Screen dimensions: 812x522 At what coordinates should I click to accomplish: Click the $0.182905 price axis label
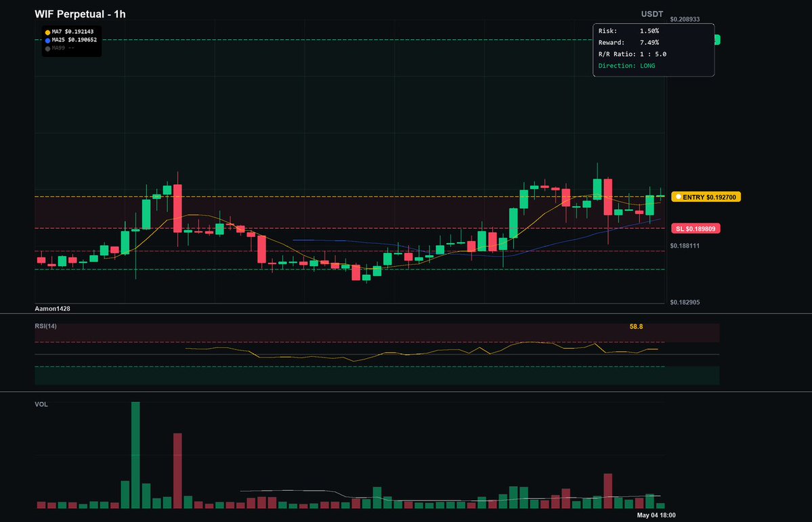pos(685,302)
